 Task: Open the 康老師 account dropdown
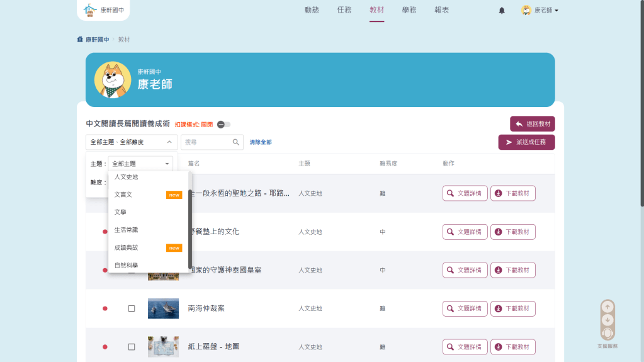pos(539,11)
